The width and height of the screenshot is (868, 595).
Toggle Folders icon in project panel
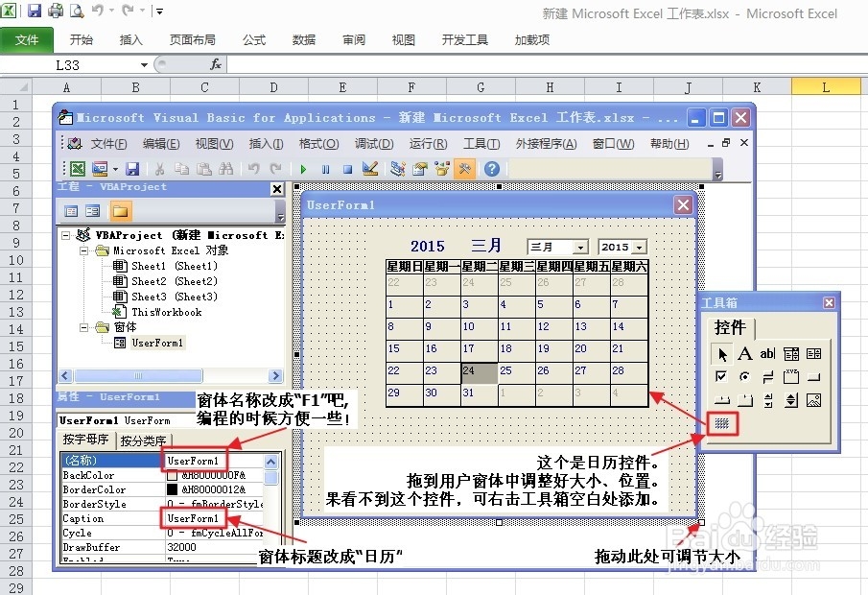pyautogui.click(x=120, y=211)
